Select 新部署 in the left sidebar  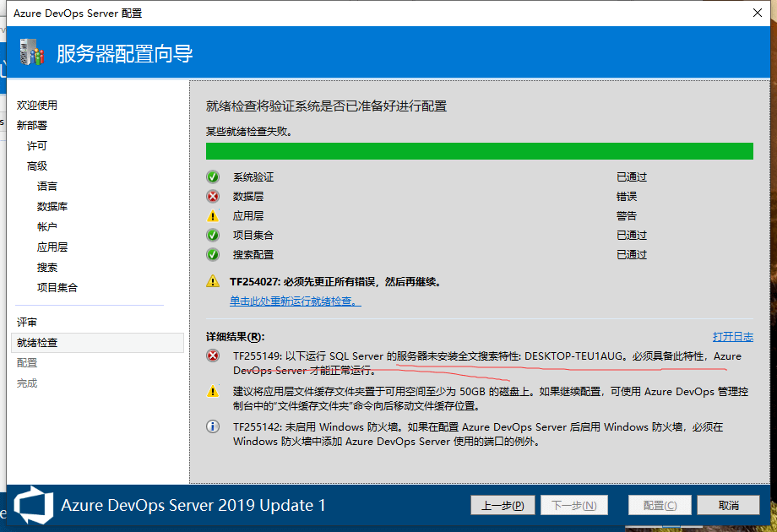(x=32, y=126)
